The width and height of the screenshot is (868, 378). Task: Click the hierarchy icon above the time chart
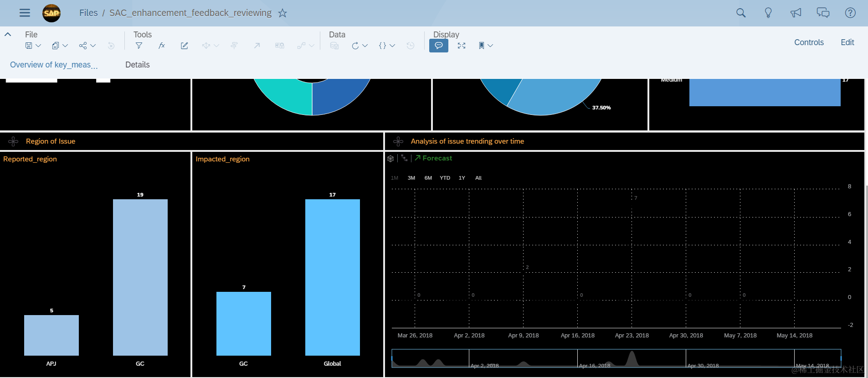coord(404,158)
